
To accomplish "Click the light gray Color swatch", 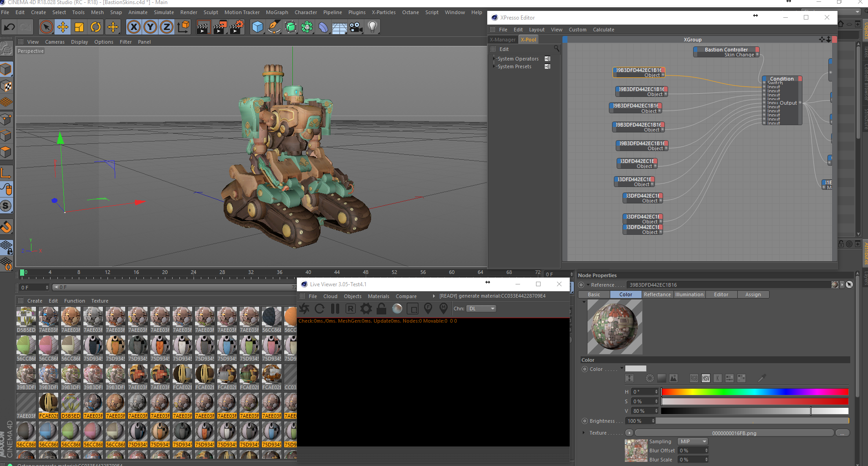I will 636,369.
